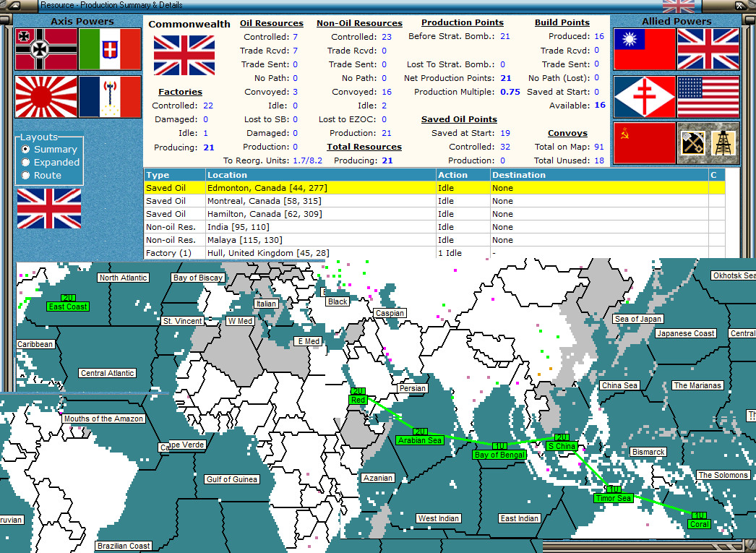
Task: Sort table by Action column header
Action: [x=463, y=175]
